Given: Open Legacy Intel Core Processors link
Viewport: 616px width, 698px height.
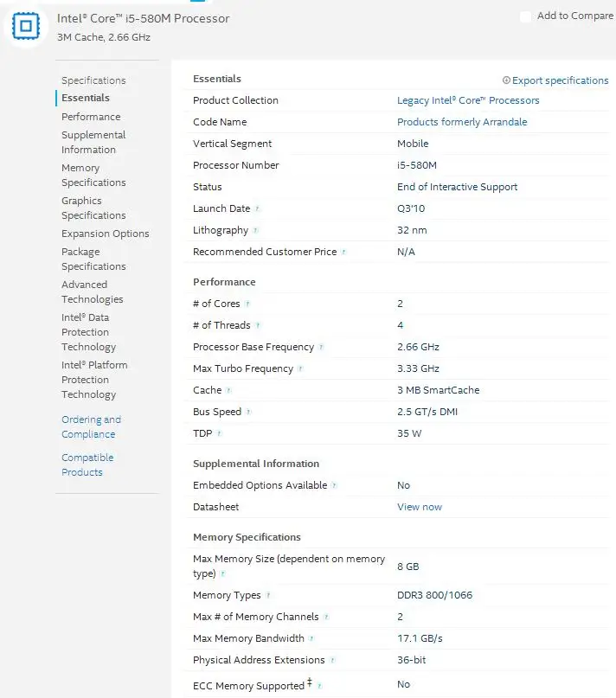Looking at the screenshot, I should [468, 100].
